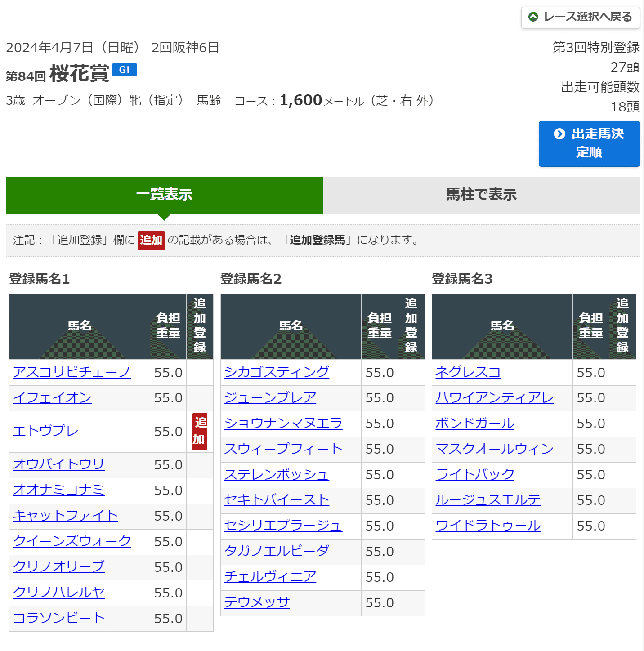
Task: Click the 出走可能頭数 label
Action: click(600, 87)
